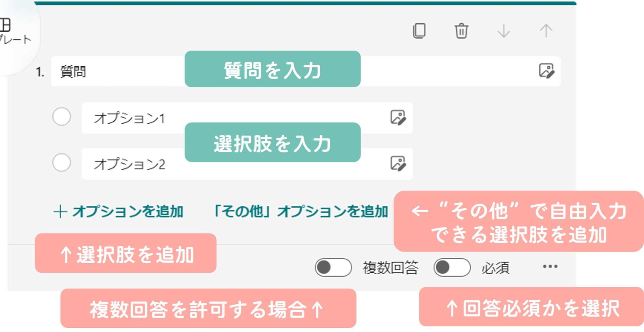Click the 必須 label text
Viewport: 644px width, 332px height.
pos(495,268)
